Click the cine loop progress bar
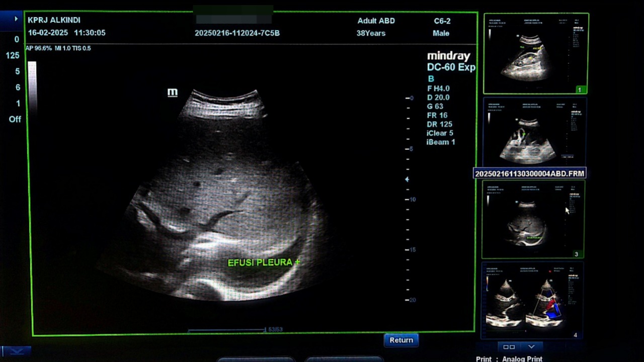This screenshot has width=644, height=362. click(226, 330)
